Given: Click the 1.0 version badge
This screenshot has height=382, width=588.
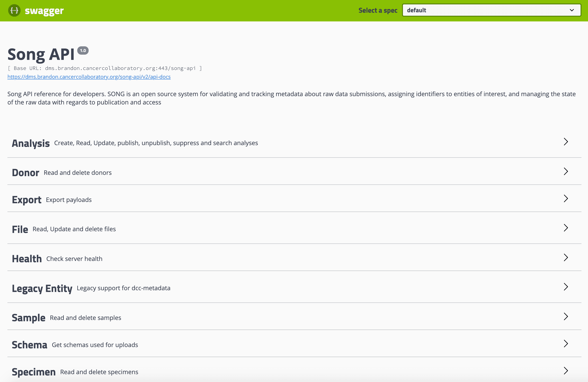Looking at the screenshot, I should (x=83, y=50).
